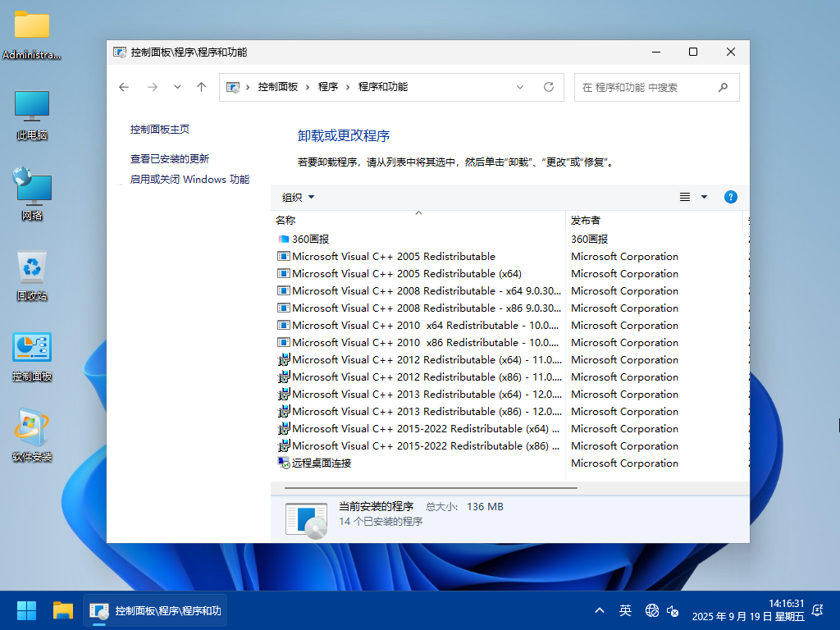Click the back navigation arrow

[x=124, y=87]
